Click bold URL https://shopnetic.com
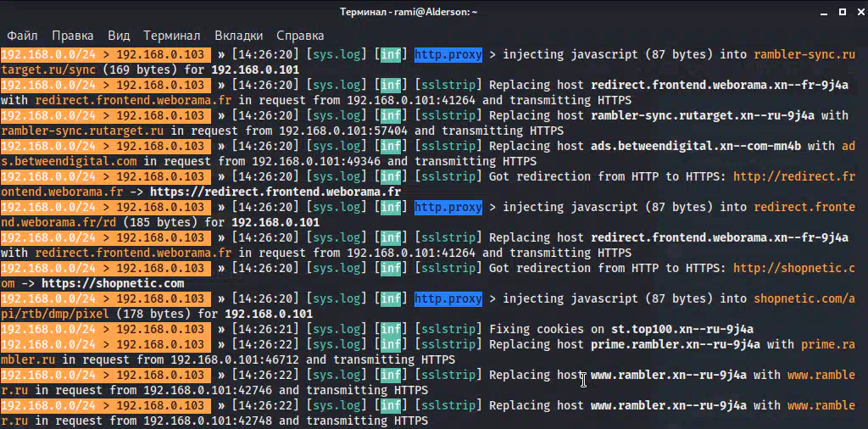This screenshot has width=868, height=429. 113,283
